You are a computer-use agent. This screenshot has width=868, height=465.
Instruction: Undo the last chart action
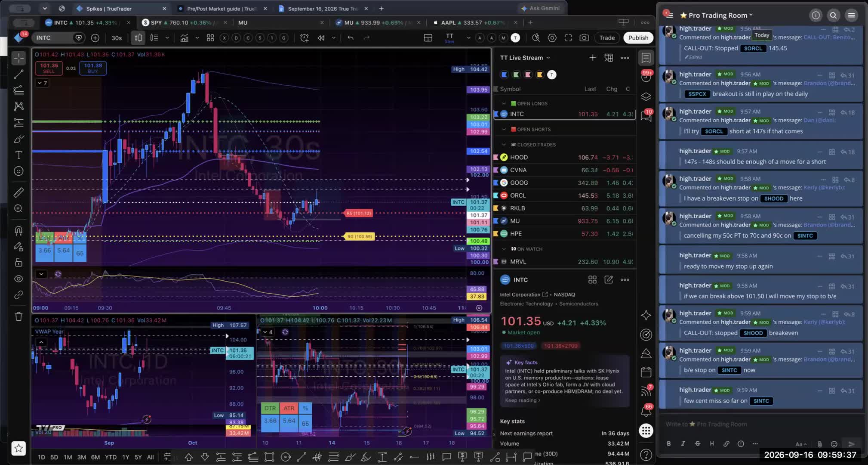tap(351, 38)
